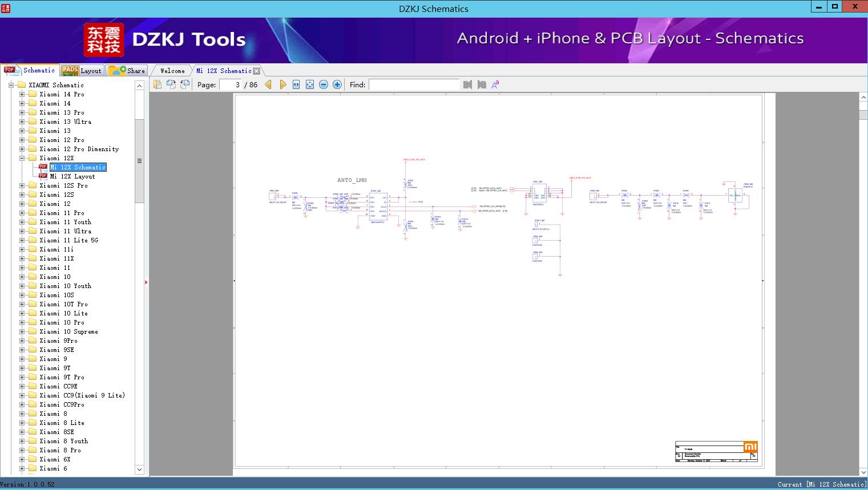Minimize the DZKJ Schematics window
The height and width of the screenshot is (490, 868).
(819, 6)
